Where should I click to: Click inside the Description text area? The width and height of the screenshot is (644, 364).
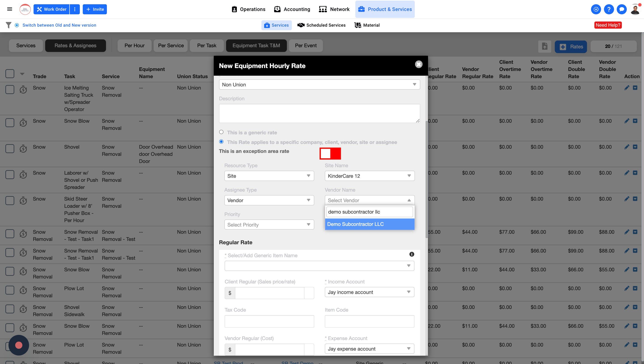click(319, 113)
